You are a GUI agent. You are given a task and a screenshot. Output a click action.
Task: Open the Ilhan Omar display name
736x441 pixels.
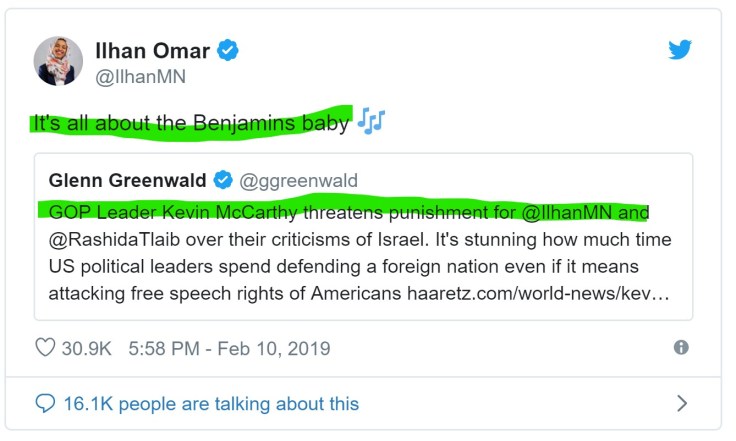coord(152,51)
